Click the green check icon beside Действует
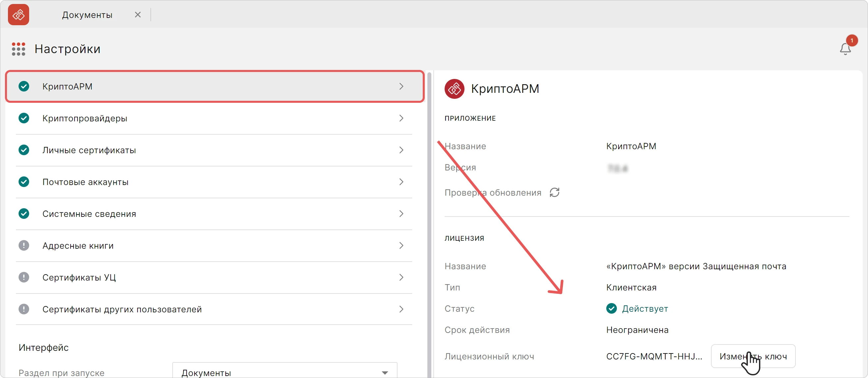The image size is (868, 378). (611, 309)
